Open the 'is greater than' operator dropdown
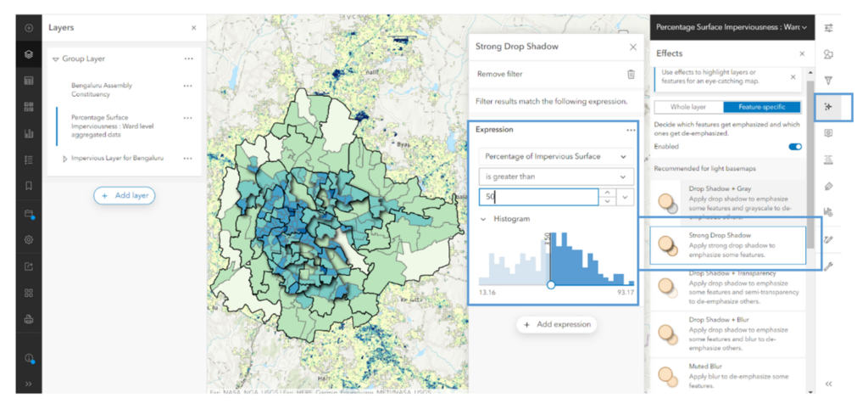Viewport: 868px width, 409px height. coord(555,176)
